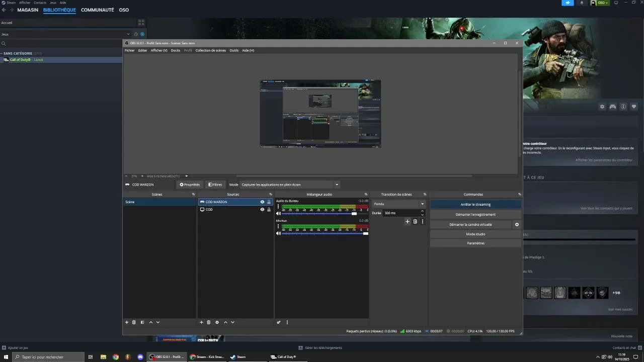Open advanced audio properties in the mixer toolbar

coord(279,322)
